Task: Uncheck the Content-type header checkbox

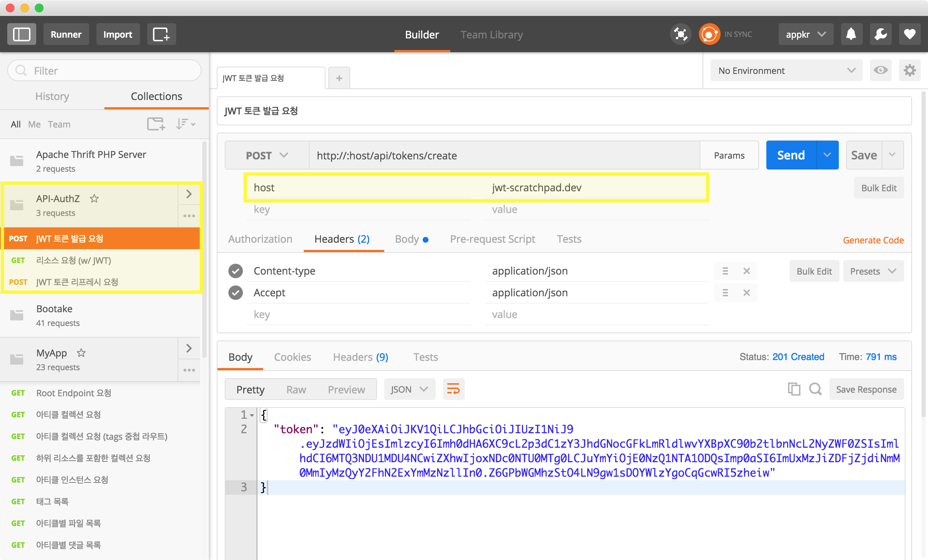Action: (x=236, y=271)
